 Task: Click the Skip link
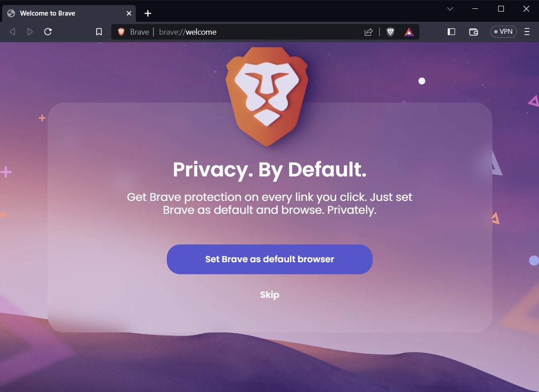pos(269,295)
